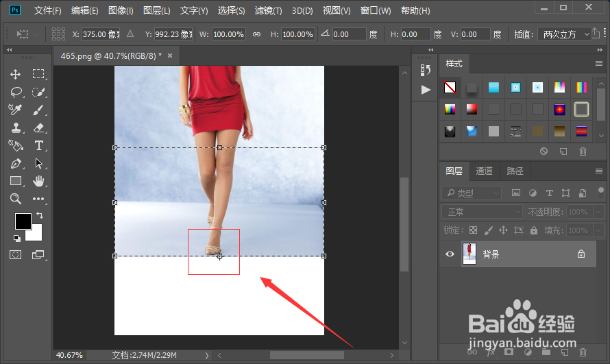Image resolution: width=610 pixels, height=364 pixels.
Task: Click the 背景 layer thumbnail
Action: [469, 254]
